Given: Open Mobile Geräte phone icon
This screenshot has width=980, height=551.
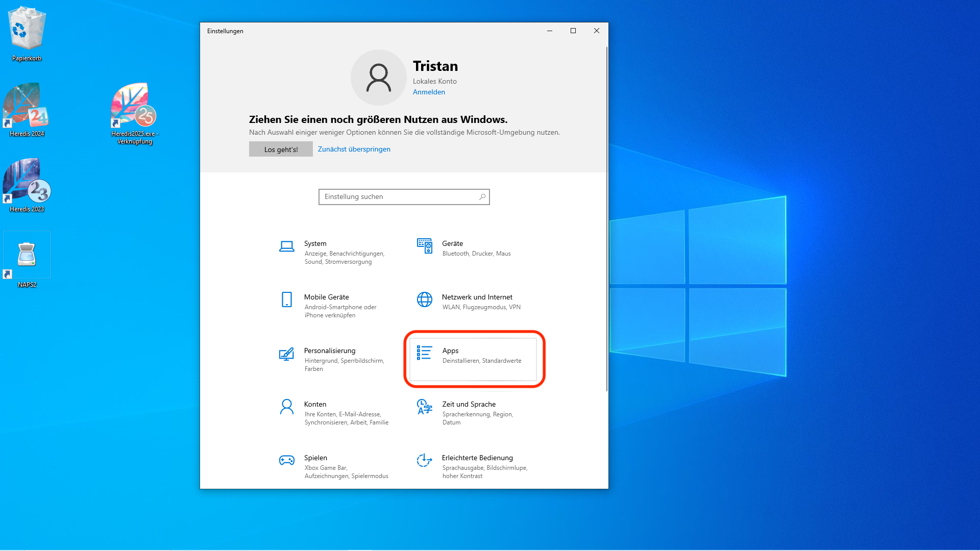Looking at the screenshot, I should [287, 299].
